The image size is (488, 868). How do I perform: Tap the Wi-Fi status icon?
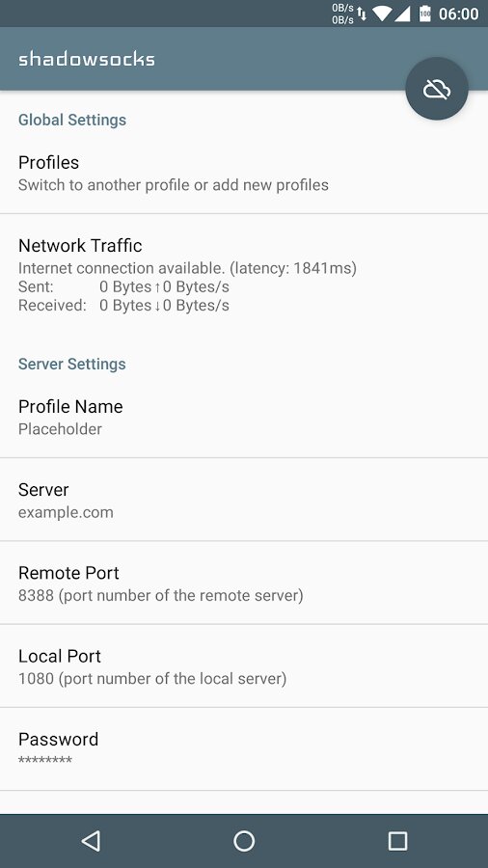tap(382, 14)
